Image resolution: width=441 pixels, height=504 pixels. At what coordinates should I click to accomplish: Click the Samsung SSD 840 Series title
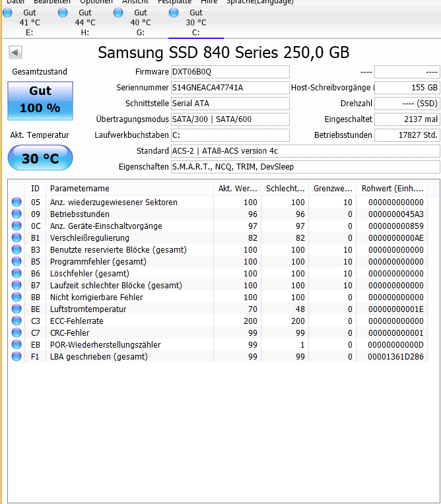pos(223,52)
